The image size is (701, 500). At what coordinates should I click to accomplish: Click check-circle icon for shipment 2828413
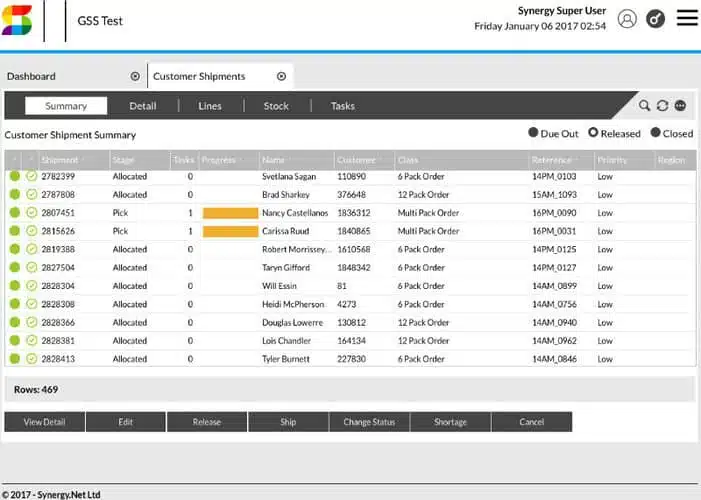click(x=31, y=359)
